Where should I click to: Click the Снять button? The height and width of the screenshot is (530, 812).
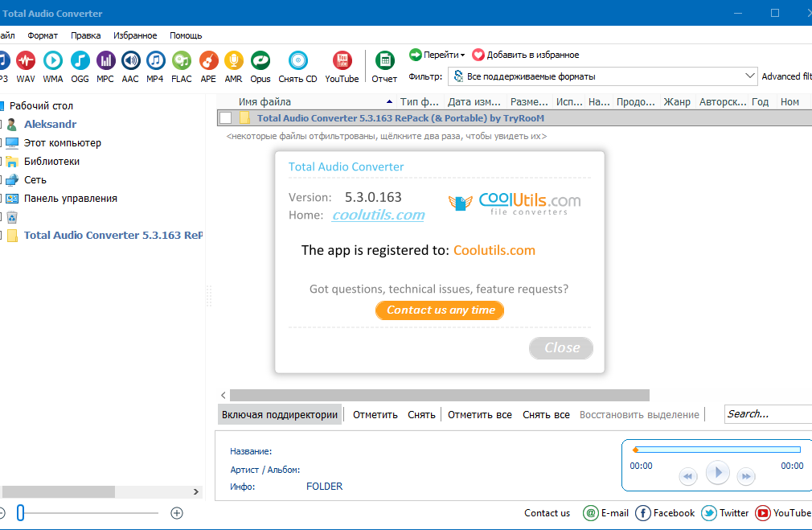click(421, 414)
